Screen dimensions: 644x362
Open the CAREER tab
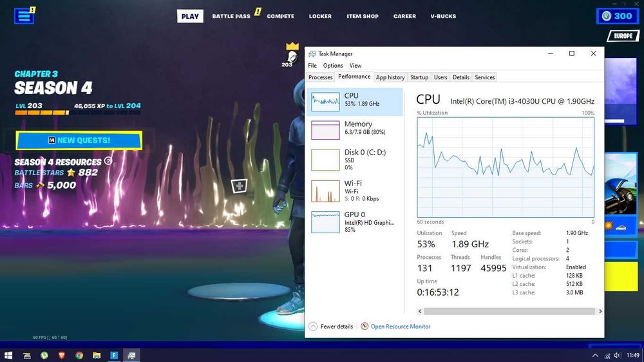click(404, 17)
